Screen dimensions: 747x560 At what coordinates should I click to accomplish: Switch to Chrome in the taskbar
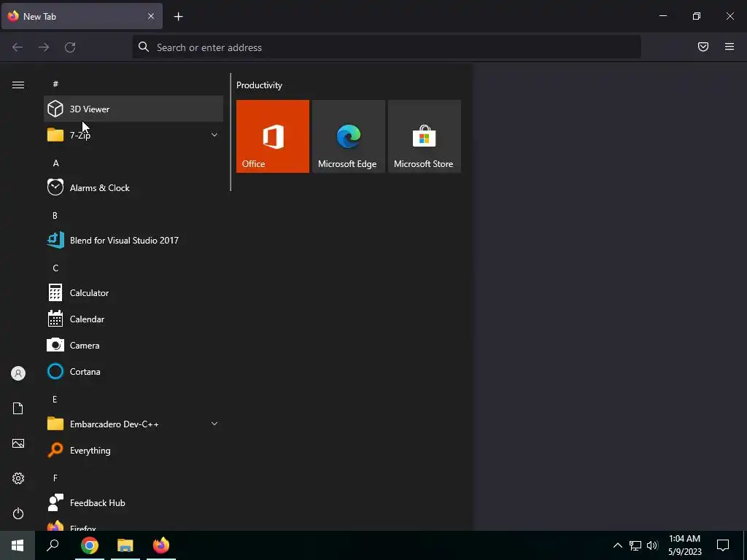click(90, 545)
